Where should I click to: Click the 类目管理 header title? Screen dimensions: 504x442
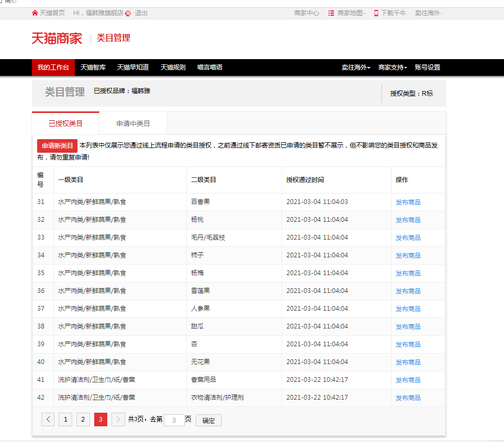65,92
